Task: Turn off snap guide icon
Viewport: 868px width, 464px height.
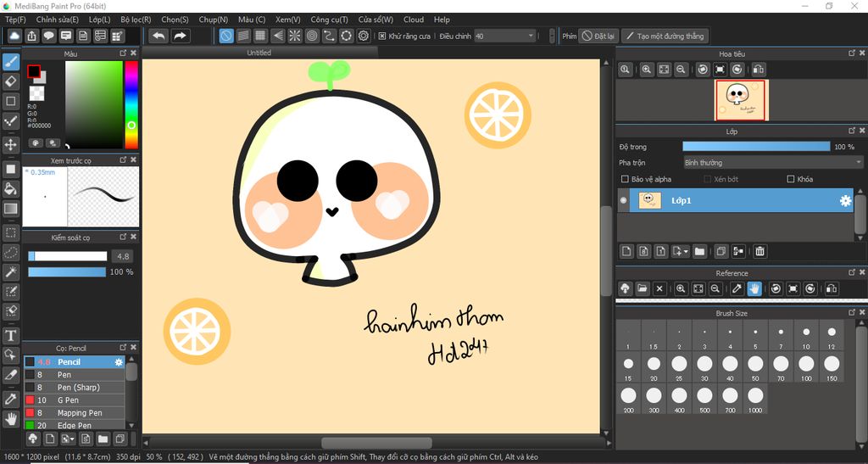Action: click(225, 36)
